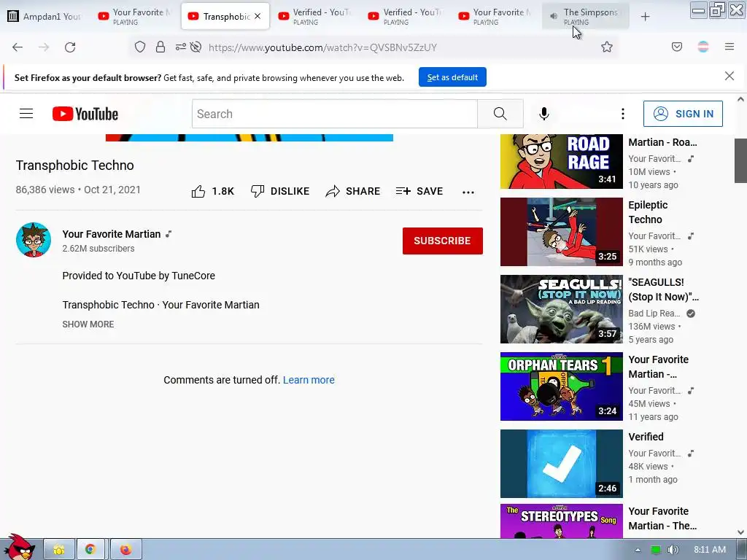Image resolution: width=747 pixels, height=560 pixels.
Task: Open Road Rage video thumbnail
Action: point(561,161)
